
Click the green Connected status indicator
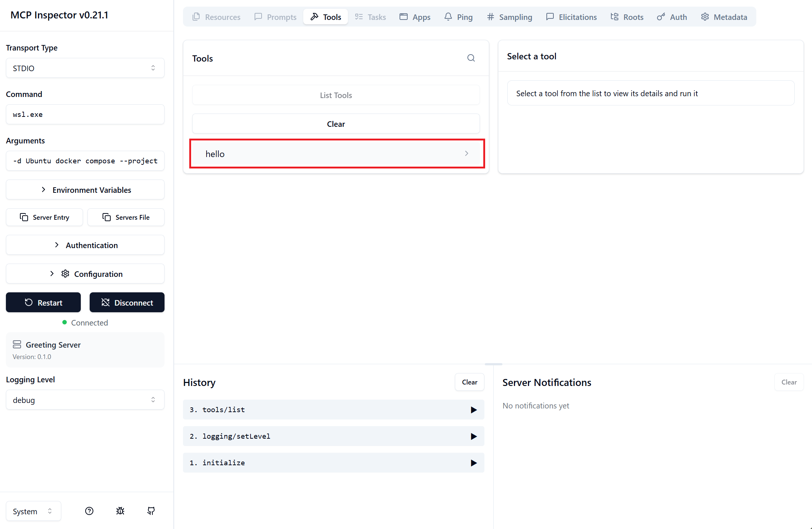click(x=65, y=323)
